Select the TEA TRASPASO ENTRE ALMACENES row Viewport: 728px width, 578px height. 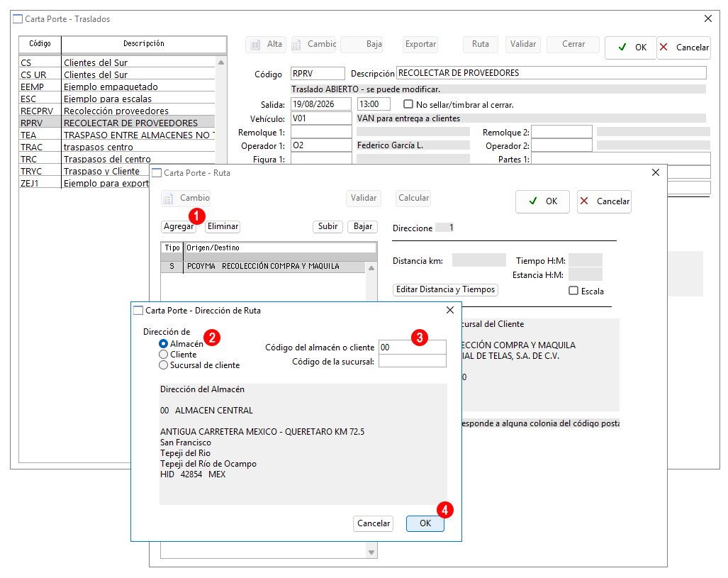[x=117, y=135]
